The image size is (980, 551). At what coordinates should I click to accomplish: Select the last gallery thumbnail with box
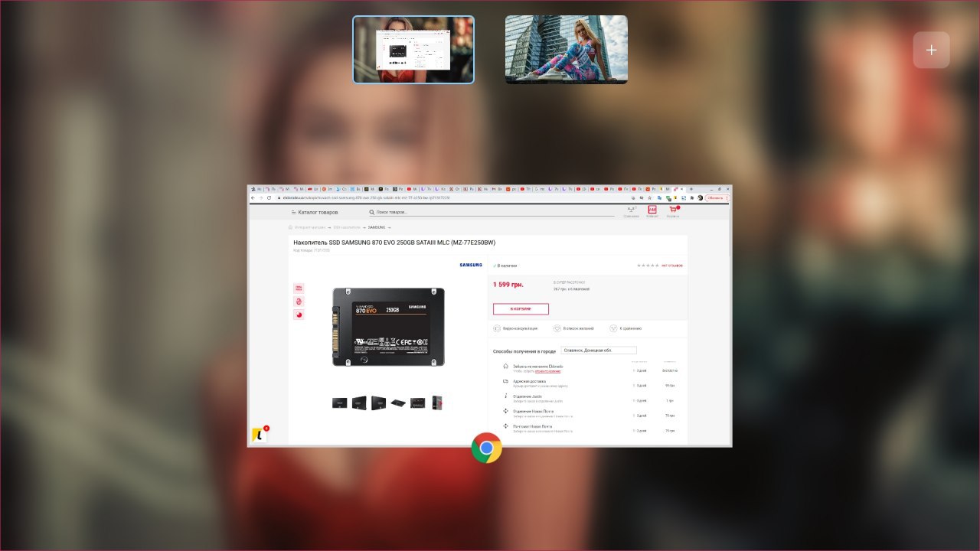click(x=437, y=403)
